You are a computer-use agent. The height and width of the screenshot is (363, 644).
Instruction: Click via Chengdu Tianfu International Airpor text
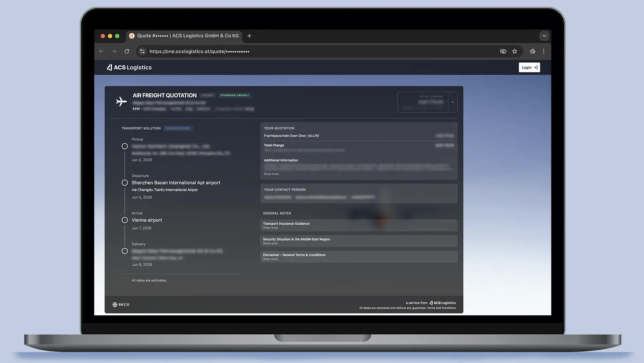[165, 190]
